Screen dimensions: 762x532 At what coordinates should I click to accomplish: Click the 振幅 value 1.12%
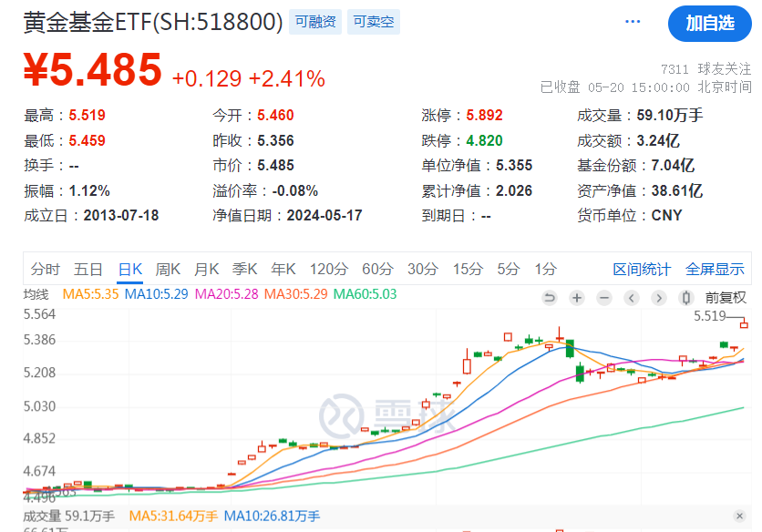pyautogui.click(x=89, y=190)
